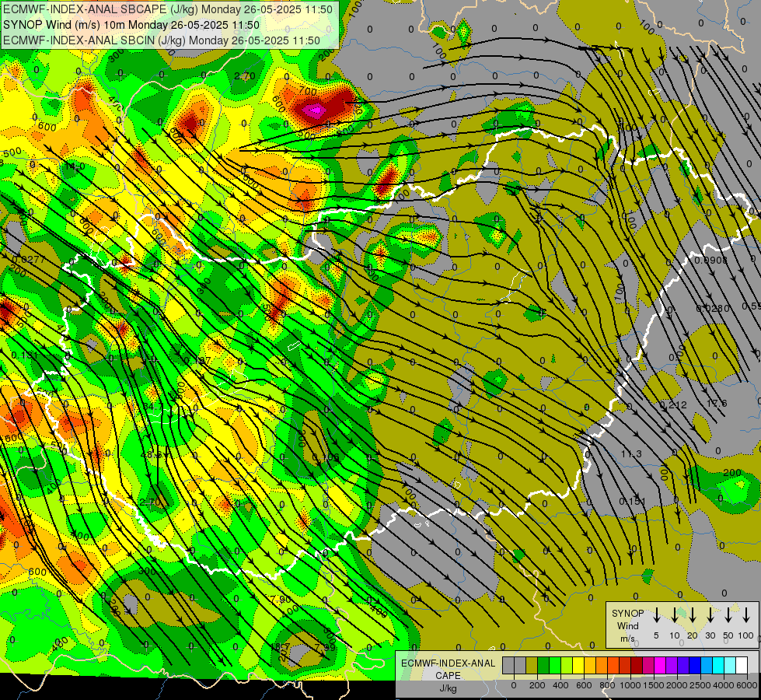The width and height of the screenshot is (761, 700).
Task: Click the 0.106 value label on map
Action: click(x=326, y=457)
